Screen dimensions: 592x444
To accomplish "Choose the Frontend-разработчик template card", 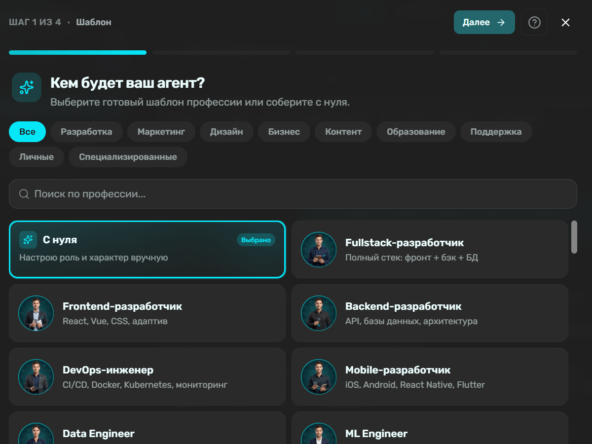I will point(147,313).
